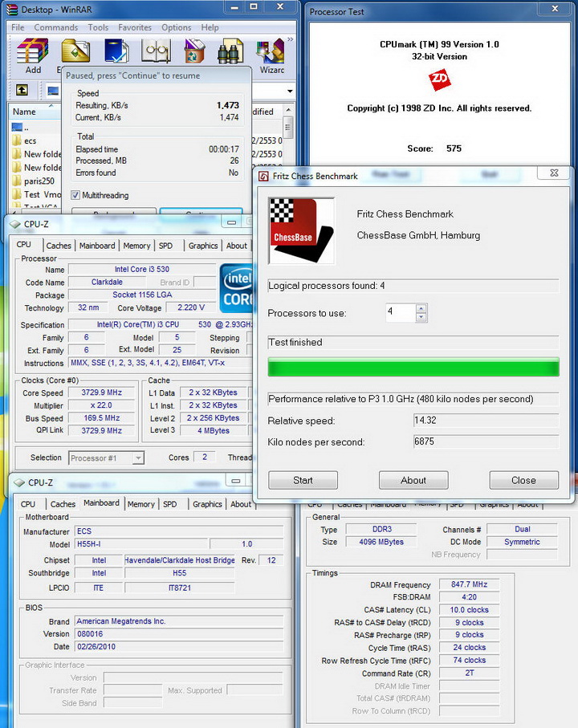Image resolution: width=578 pixels, height=728 pixels.
Task: Click the CPU-Z title icon of the Mainboard window
Action: [x=18, y=483]
